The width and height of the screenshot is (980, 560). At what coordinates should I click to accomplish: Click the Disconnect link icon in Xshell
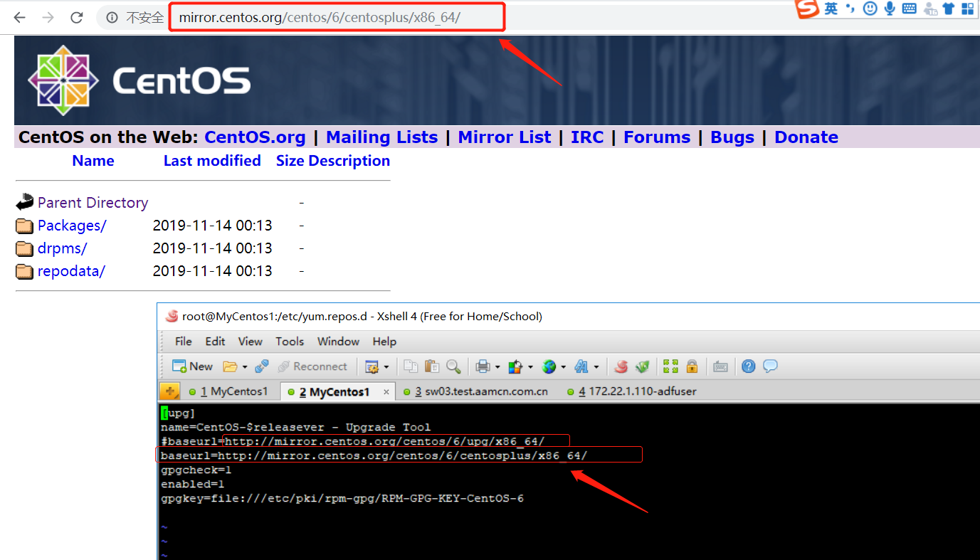tap(262, 366)
